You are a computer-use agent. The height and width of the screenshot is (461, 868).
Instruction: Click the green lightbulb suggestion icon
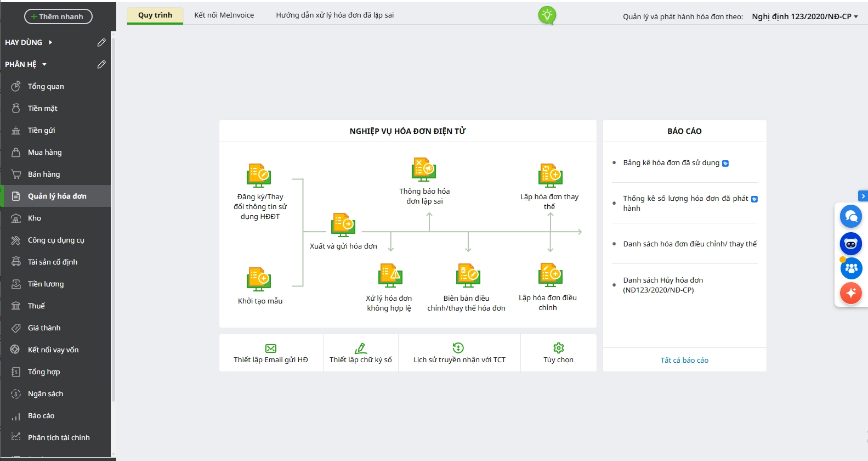click(547, 15)
